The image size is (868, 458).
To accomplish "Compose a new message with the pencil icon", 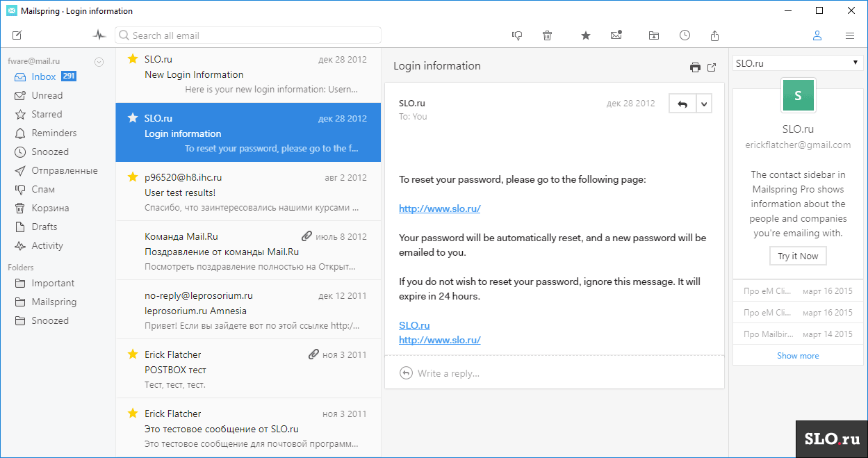I will (17, 35).
